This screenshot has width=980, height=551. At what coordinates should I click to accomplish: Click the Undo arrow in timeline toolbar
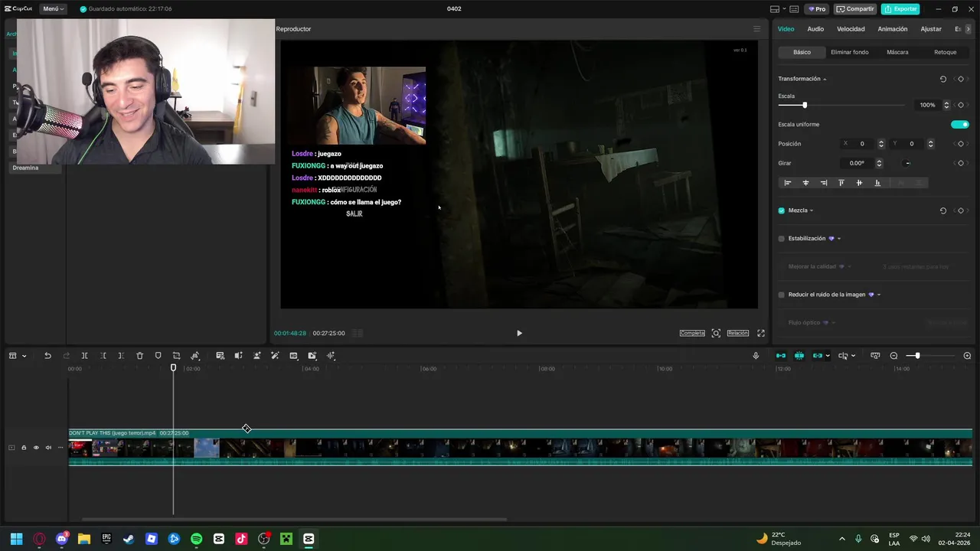tap(47, 356)
